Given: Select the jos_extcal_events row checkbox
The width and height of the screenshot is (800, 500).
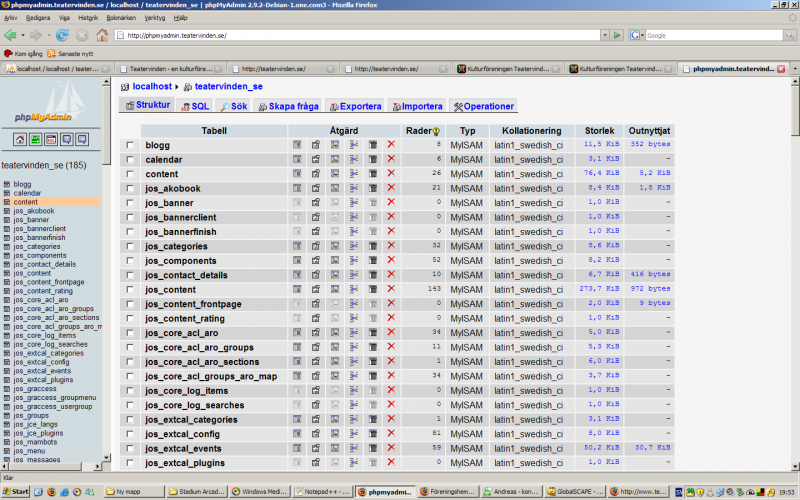Looking at the screenshot, I should click(x=129, y=448).
